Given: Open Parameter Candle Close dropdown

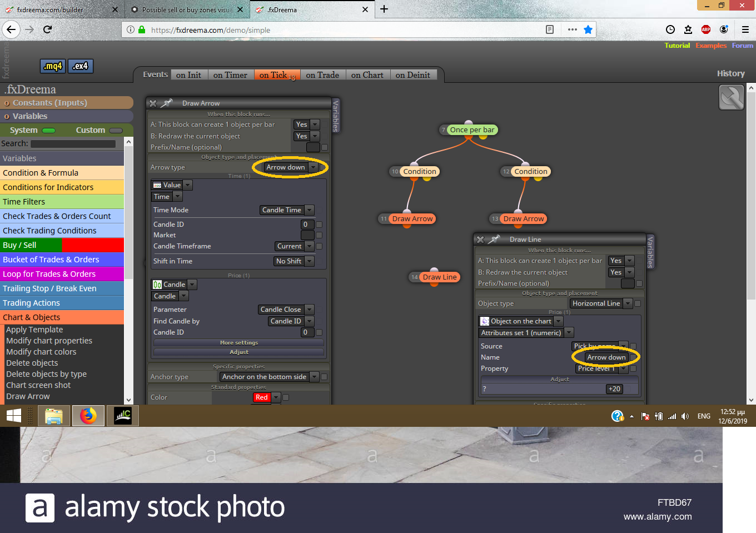Looking at the screenshot, I should click(286, 310).
